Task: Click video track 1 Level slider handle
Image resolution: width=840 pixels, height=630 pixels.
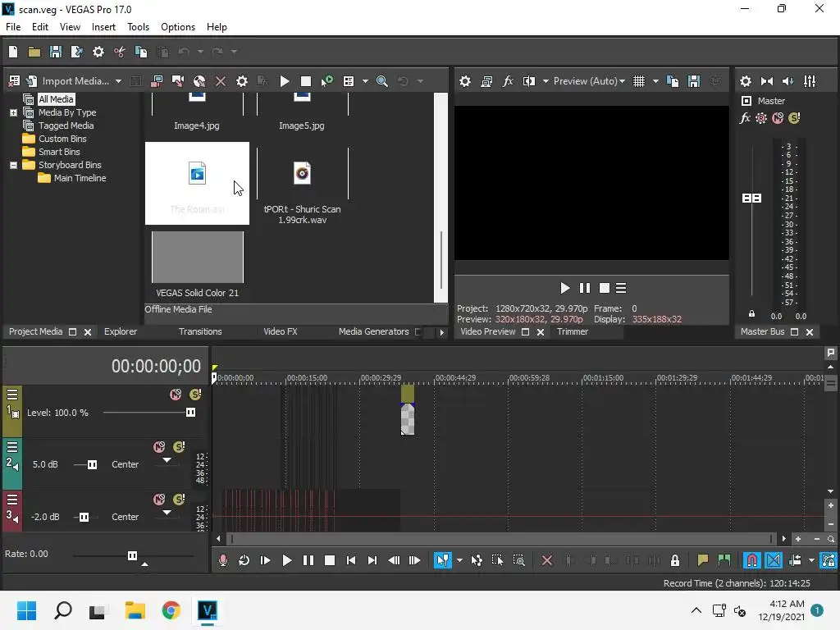Action: pyautogui.click(x=190, y=412)
